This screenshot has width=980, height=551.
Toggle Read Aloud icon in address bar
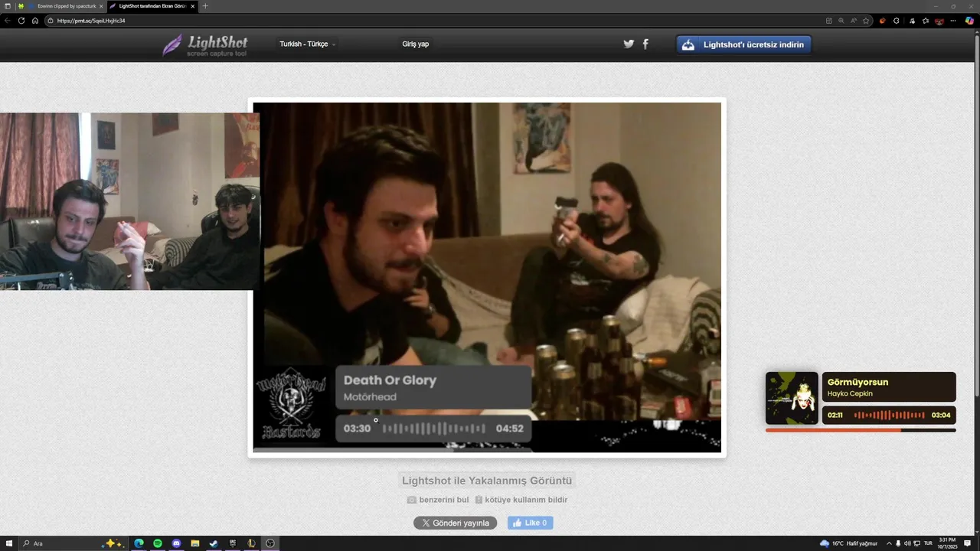(854, 21)
